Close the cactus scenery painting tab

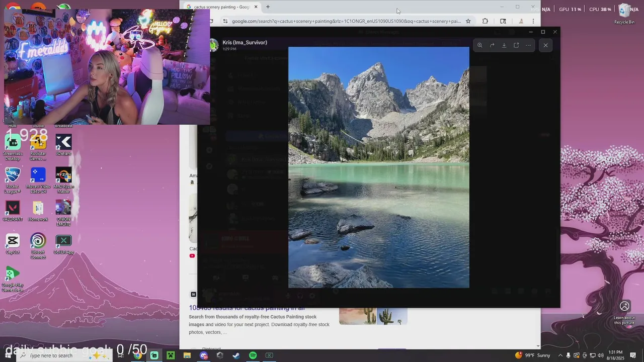(x=256, y=7)
